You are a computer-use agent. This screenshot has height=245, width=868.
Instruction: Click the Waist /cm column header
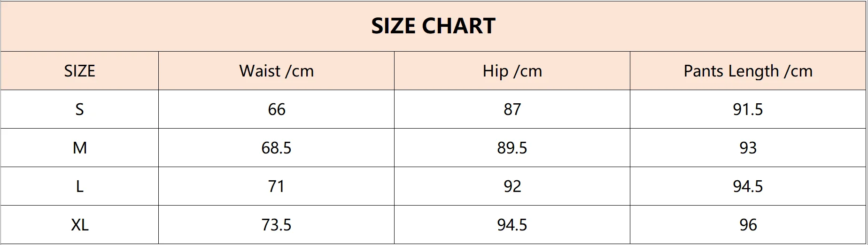(x=276, y=71)
